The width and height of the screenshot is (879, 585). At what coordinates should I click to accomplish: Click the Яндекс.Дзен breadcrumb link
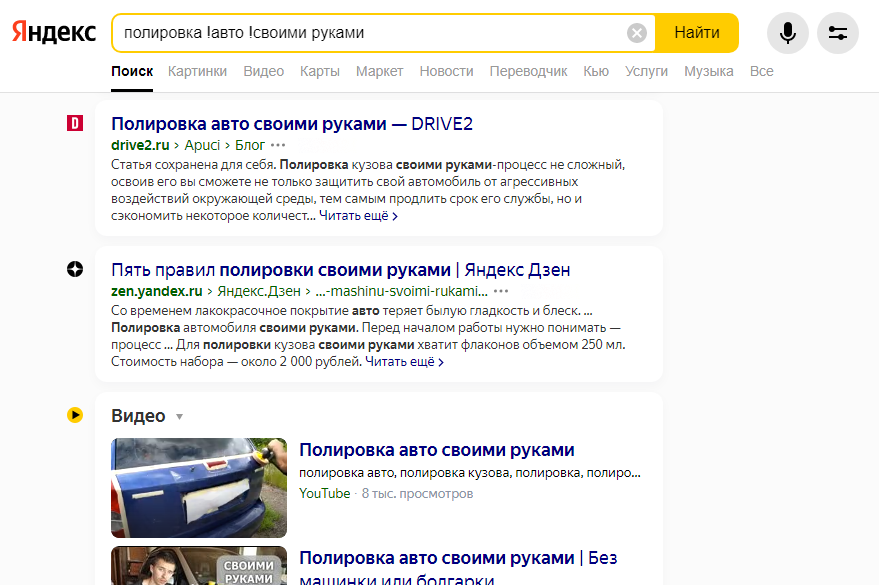(x=259, y=291)
